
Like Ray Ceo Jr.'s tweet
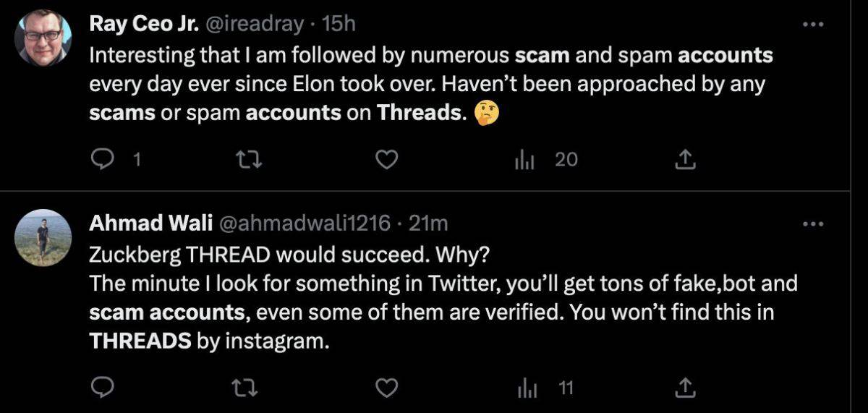388,160
